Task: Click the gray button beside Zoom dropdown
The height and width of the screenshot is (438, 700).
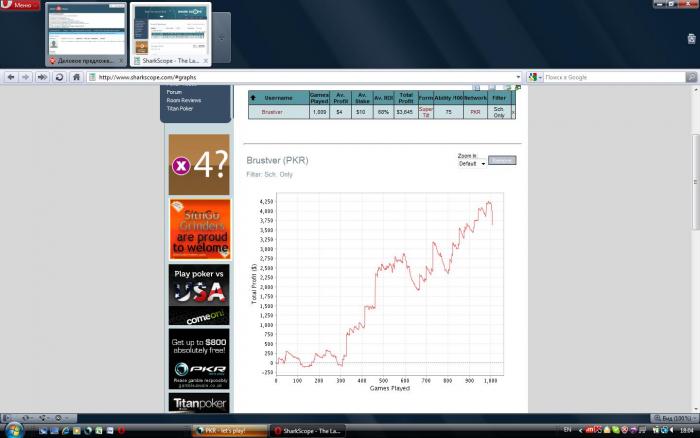Action: [x=502, y=160]
